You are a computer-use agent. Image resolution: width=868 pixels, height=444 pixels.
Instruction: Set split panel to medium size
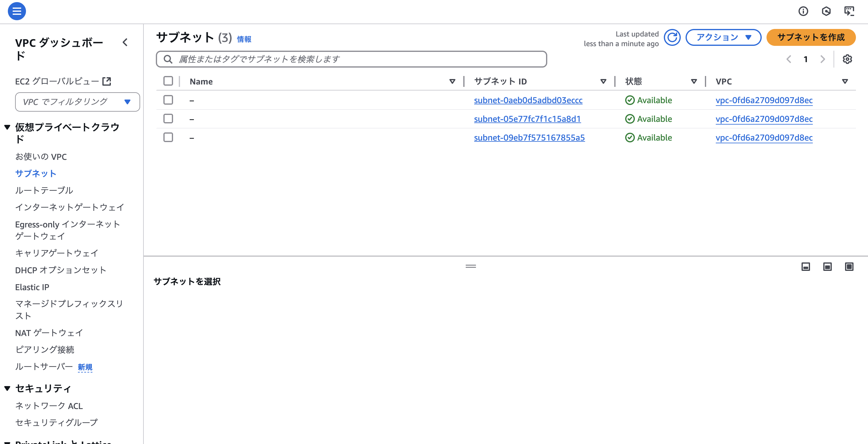827,267
